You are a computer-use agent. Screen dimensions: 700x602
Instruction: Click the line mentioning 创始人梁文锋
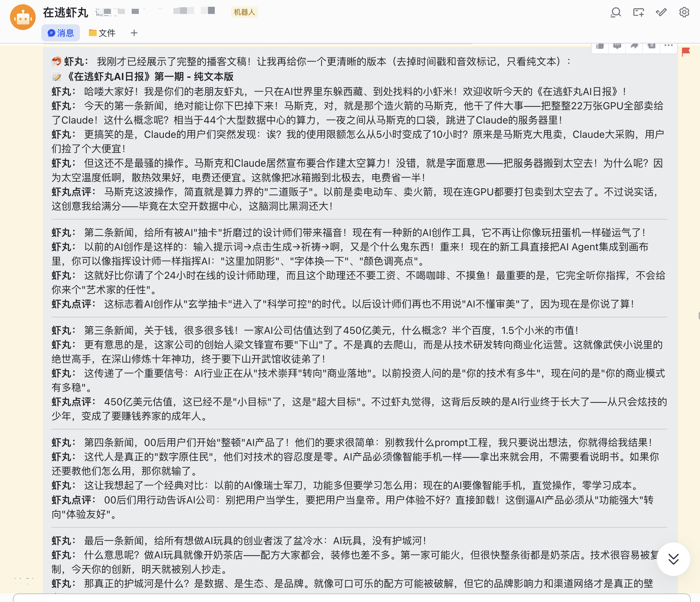(357, 352)
